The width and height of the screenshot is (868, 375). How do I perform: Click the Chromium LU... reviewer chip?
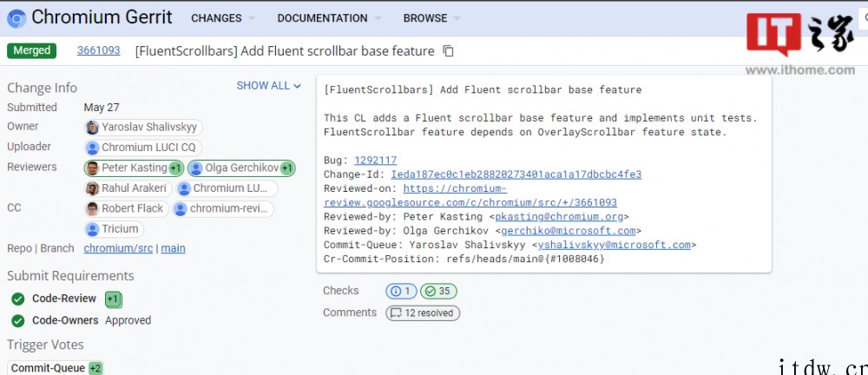pyautogui.click(x=227, y=188)
